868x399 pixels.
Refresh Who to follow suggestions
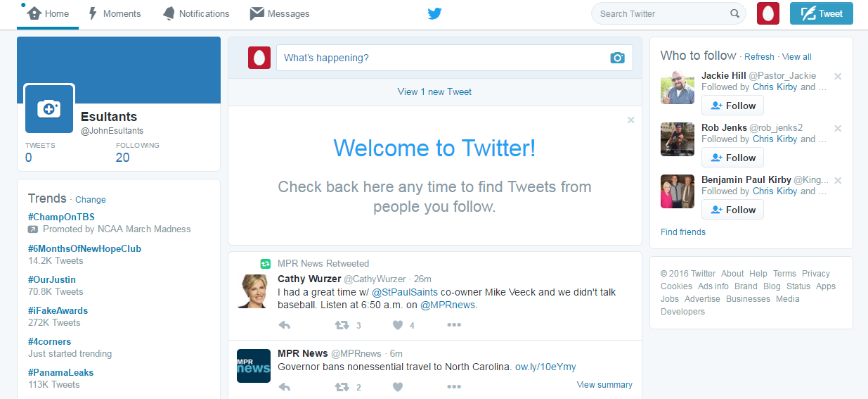pyautogui.click(x=759, y=57)
